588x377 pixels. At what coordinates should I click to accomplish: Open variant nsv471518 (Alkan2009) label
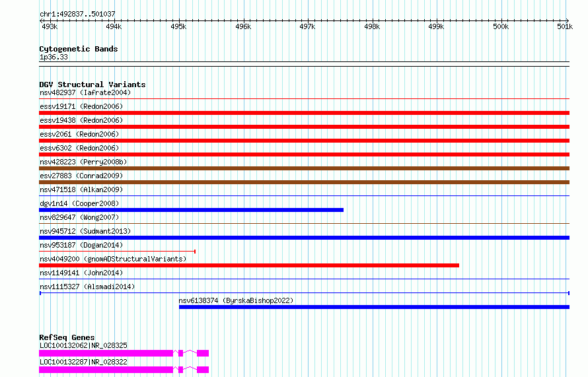(81, 189)
